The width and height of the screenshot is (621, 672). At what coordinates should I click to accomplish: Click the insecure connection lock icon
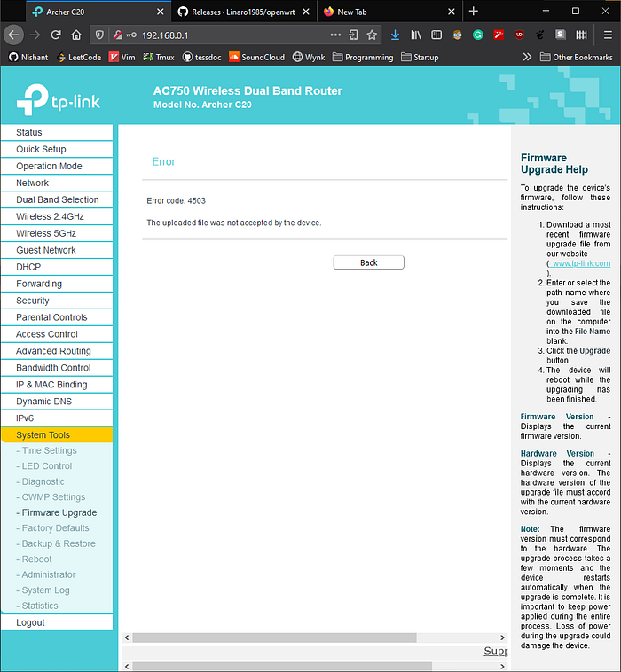(x=118, y=35)
